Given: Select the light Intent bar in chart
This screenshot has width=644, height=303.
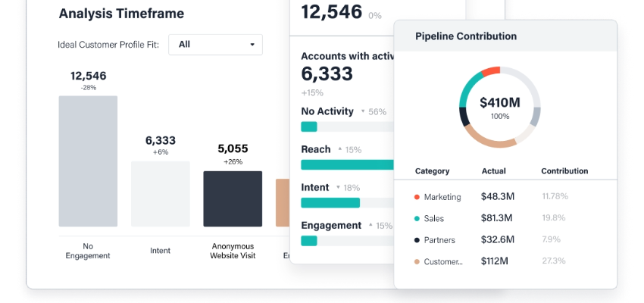Looking at the screenshot, I should (x=160, y=193).
